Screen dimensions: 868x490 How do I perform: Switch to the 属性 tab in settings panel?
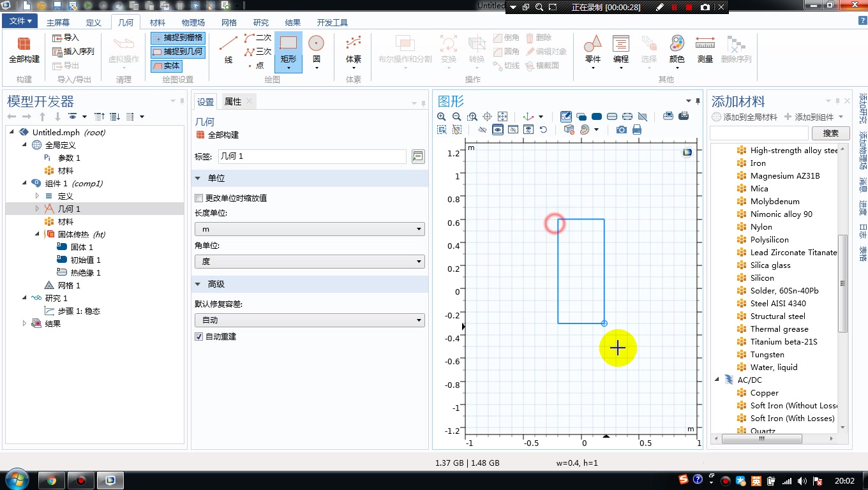coord(234,101)
